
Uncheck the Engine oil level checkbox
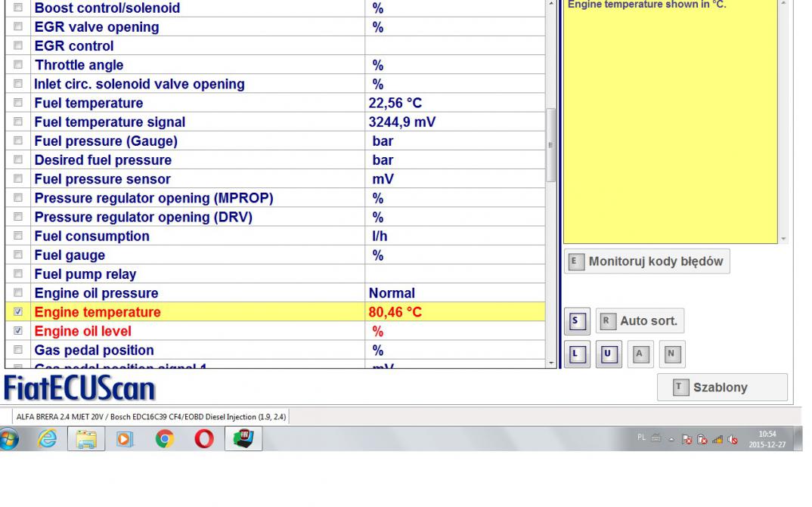(x=18, y=331)
